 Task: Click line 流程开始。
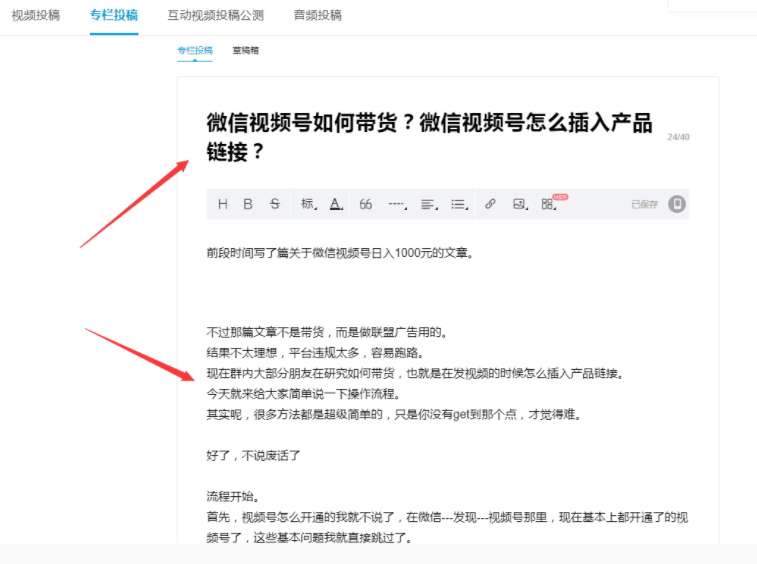point(234,496)
